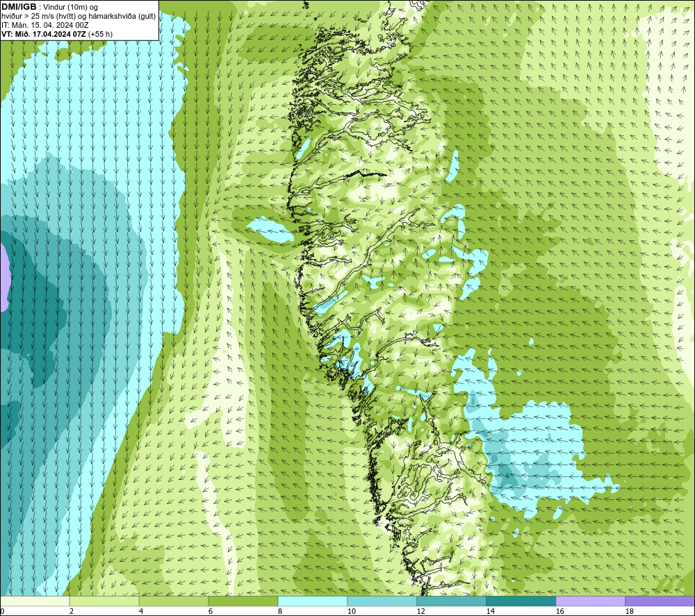The image size is (695, 616).
Task: Click the legend label '16'
Action: pyautogui.click(x=559, y=612)
